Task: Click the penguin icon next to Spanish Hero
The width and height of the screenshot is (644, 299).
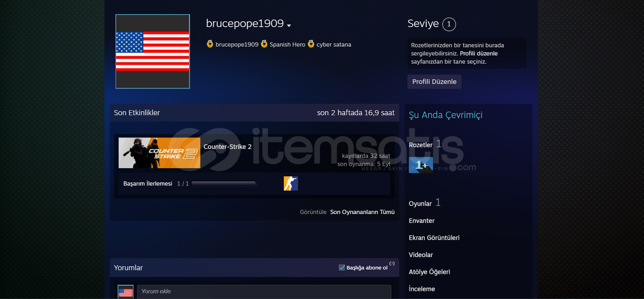Action: (x=264, y=44)
